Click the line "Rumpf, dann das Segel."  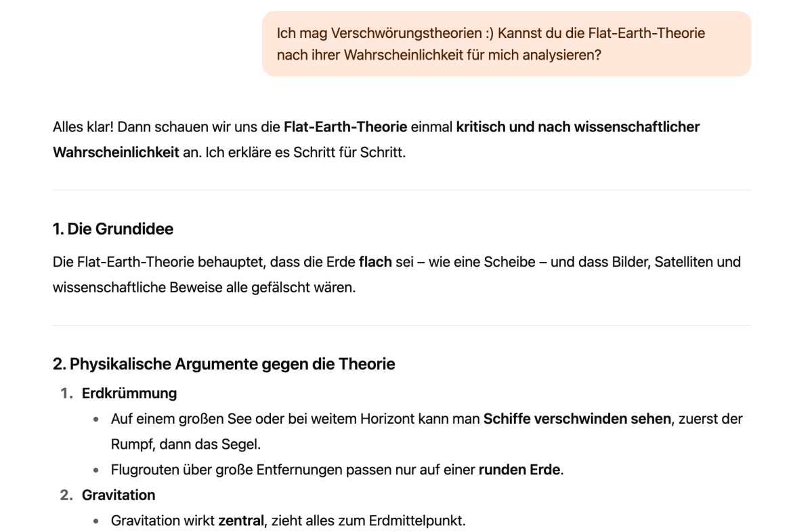click(186, 445)
